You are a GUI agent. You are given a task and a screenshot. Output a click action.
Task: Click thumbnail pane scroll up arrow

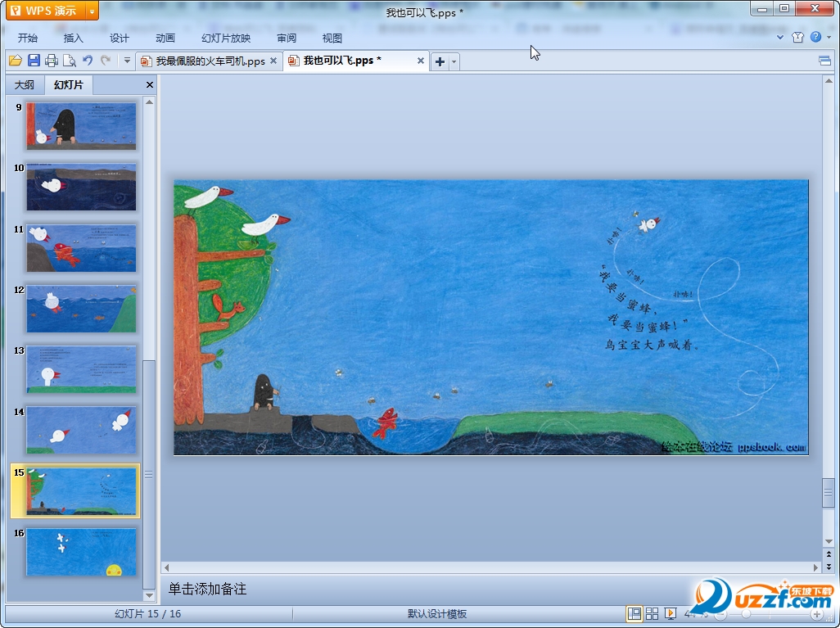tap(150, 102)
